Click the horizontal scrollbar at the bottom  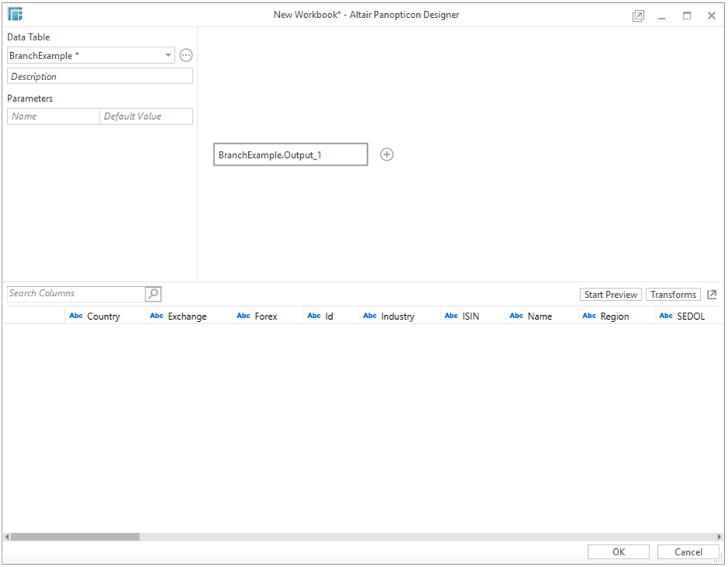pyautogui.click(x=74, y=536)
